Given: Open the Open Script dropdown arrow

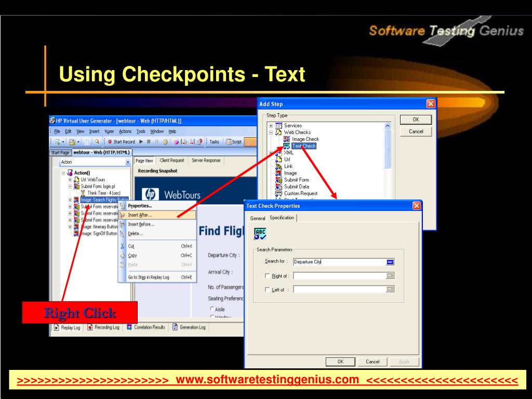Looking at the screenshot, I should click(78, 142).
